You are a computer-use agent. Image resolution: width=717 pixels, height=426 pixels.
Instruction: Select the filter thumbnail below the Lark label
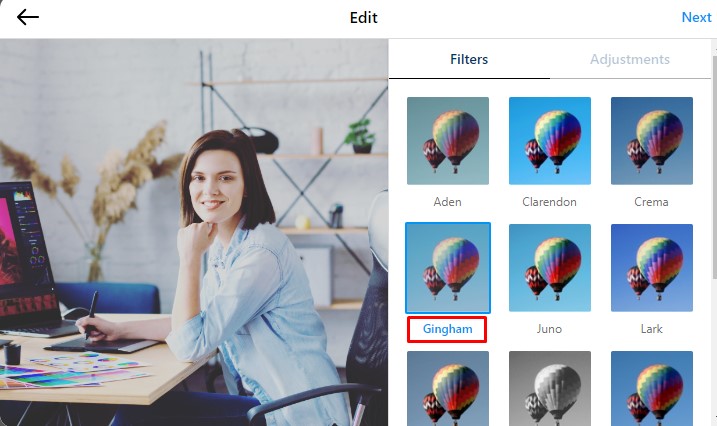[x=652, y=388]
